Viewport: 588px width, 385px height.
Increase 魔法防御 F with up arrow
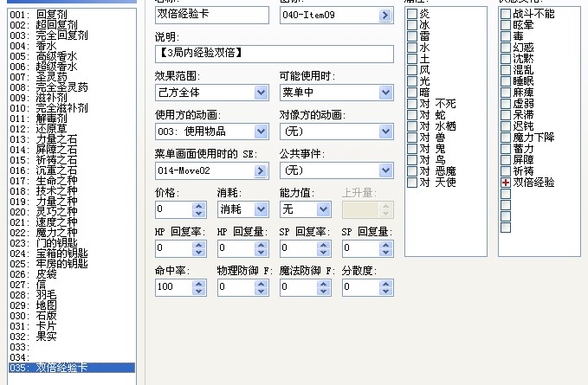[x=323, y=284]
